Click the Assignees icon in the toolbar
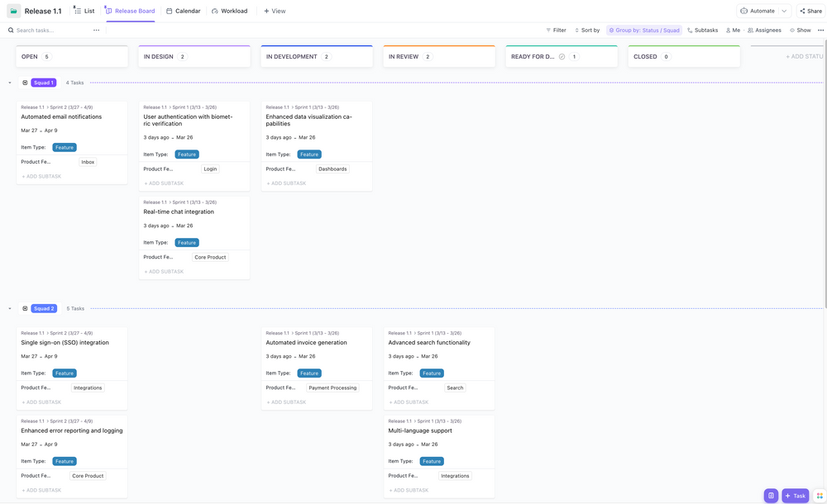This screenshot has width=827, height=504. click(x=750, y=29)
